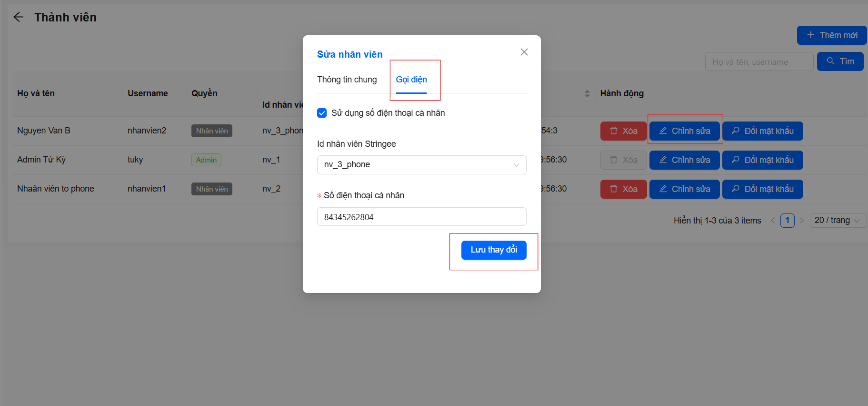Click the Số điện thoại cá nhân field
This screenshot has width=868, height=406.
tap(421, 217)
